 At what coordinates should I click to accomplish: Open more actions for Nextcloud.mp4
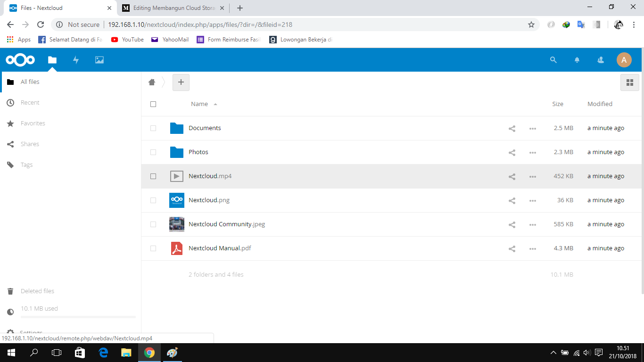click(x=533, y=176)
